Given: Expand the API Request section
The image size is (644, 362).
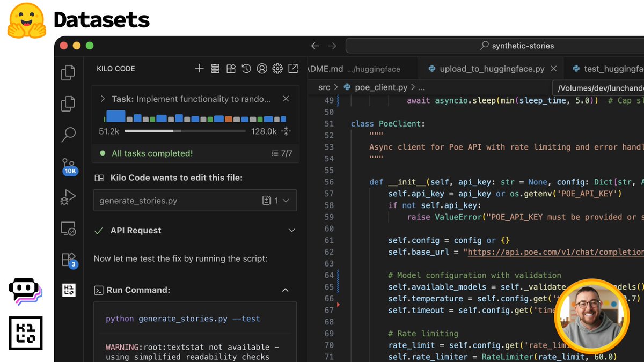Looking at the screenshot, I should [292, 231].
